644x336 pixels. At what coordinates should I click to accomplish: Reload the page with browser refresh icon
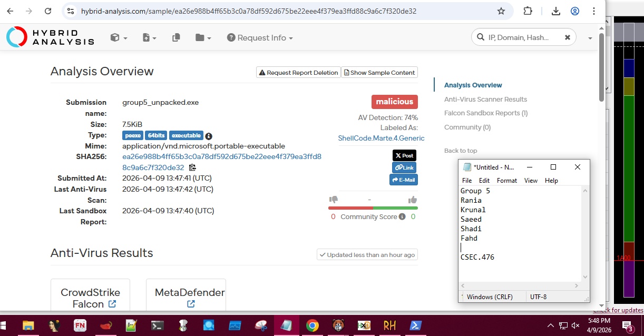coord(48,11)
